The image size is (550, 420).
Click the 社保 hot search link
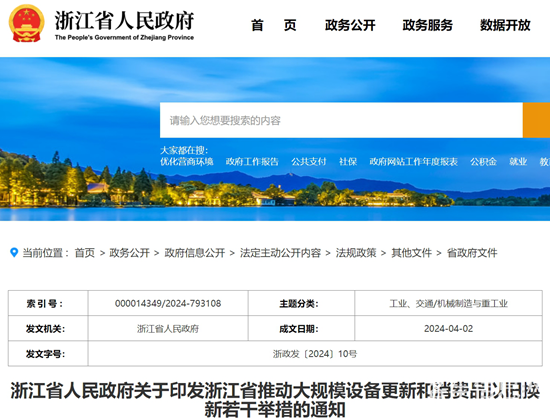[348, 161]
